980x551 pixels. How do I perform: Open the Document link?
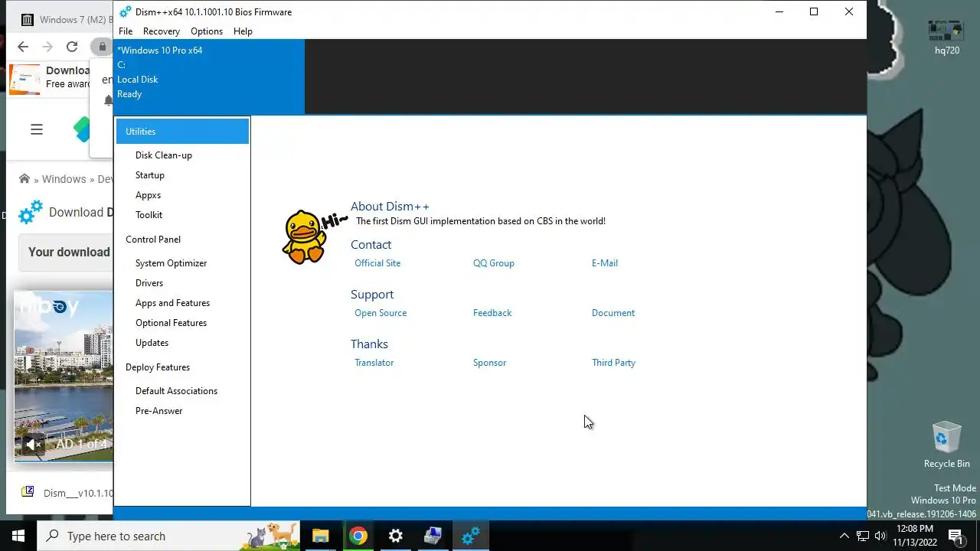[x=613, y=313]
